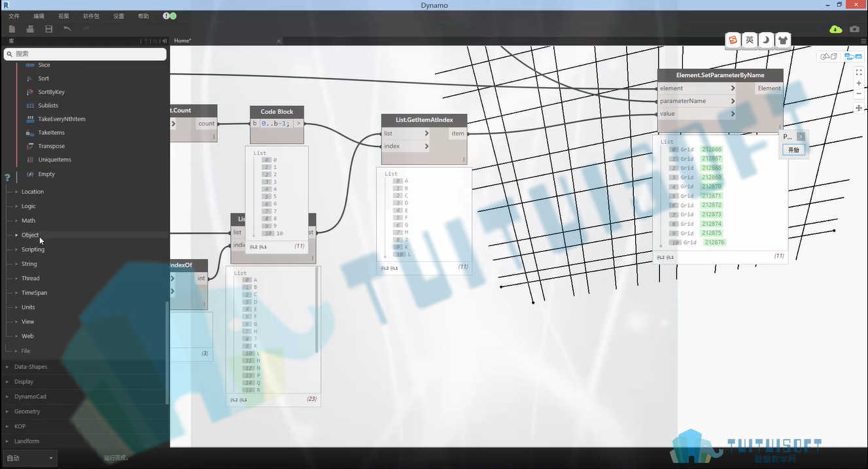The width and height of the screenshot is (868, 469).
Task: Open the 编辑 menu
Action: (39, 16)
